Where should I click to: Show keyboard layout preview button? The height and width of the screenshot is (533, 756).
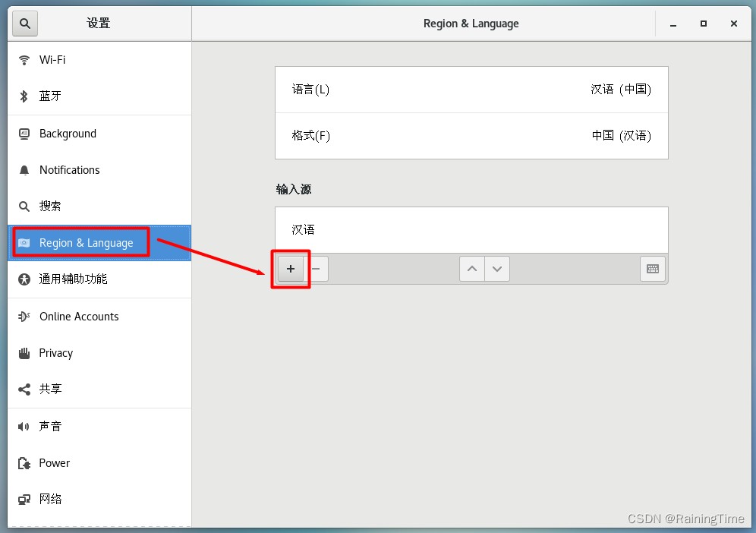[x=653, y=269]
